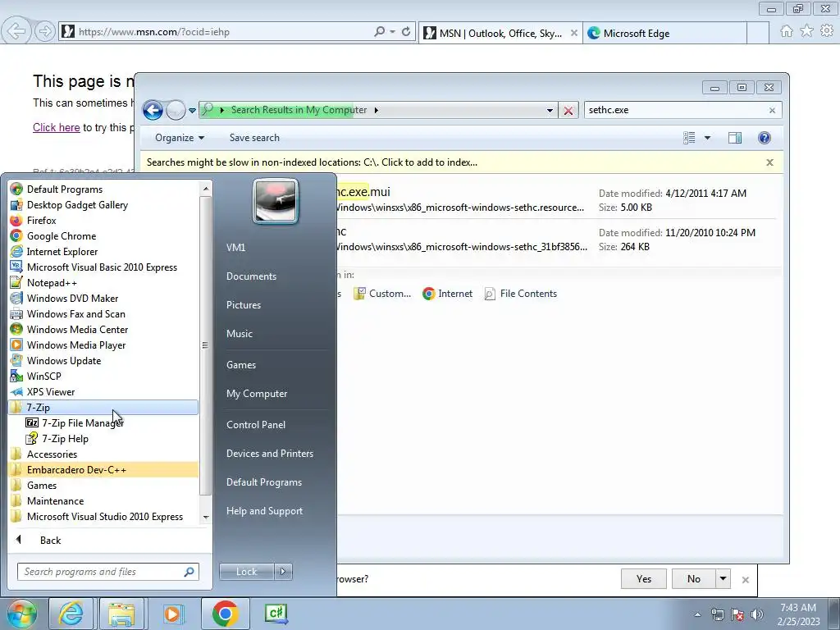840x630 pixels.
Task: Open Windows Media Player from the programs list
Action: 76,345
